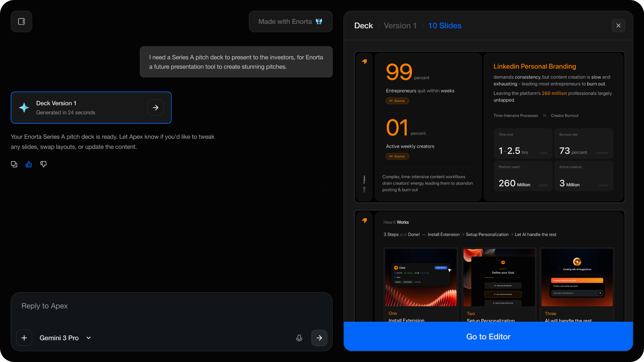
Task: Click the orange logo on Problem slide
Action: 364,62
